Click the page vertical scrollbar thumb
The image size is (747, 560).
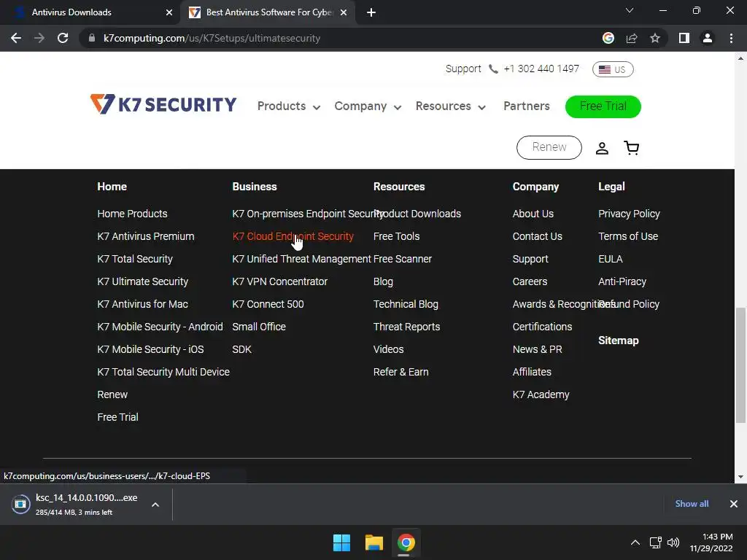(x=740, y=365)
